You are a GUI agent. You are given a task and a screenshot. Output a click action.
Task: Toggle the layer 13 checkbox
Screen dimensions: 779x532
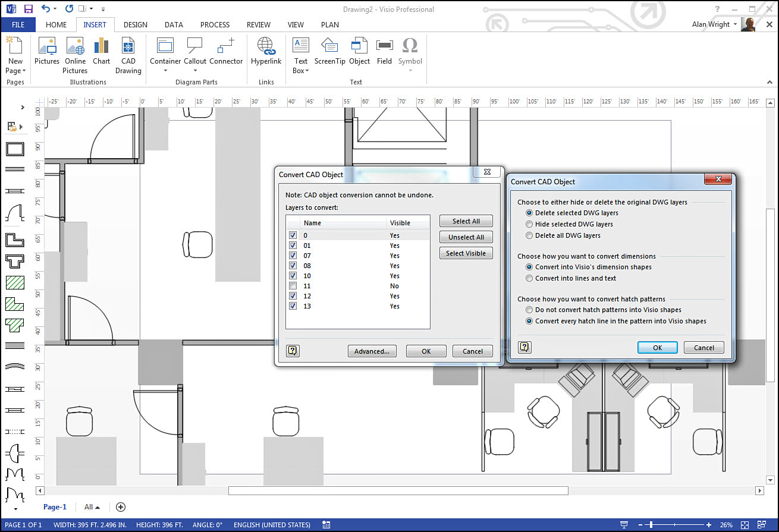point(293,306)
